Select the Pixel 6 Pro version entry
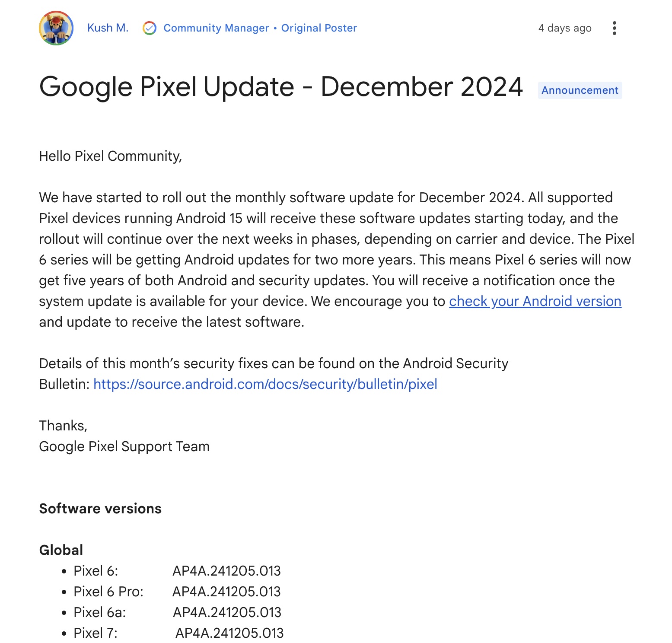 click(109, 592)
